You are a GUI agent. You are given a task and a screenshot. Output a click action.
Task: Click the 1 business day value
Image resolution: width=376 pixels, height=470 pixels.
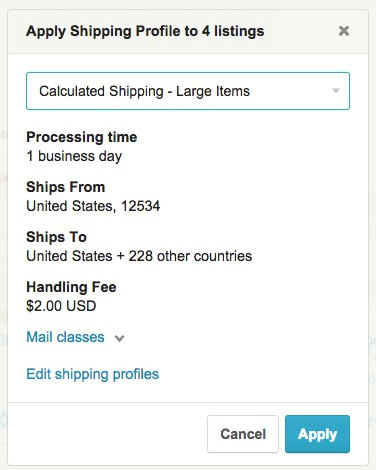point(74,156)
